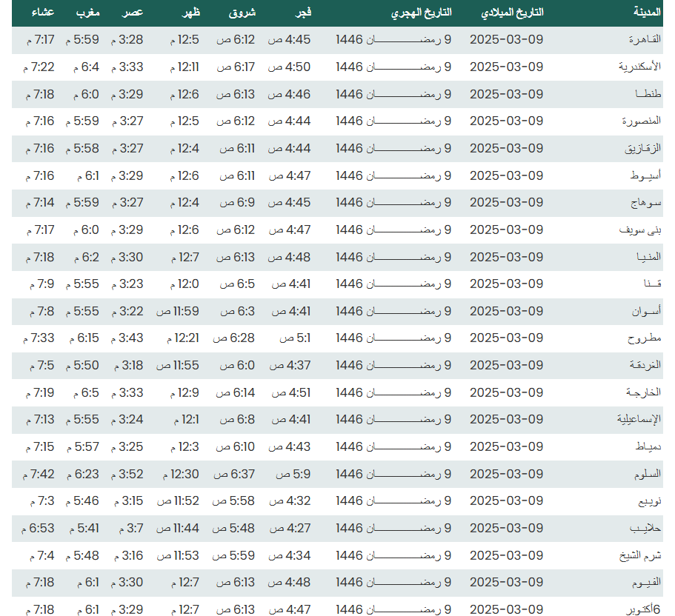The height and width of the screenshot is (616, 675).
Task: Select the السلوم city name cell
Action: [648, 474]
